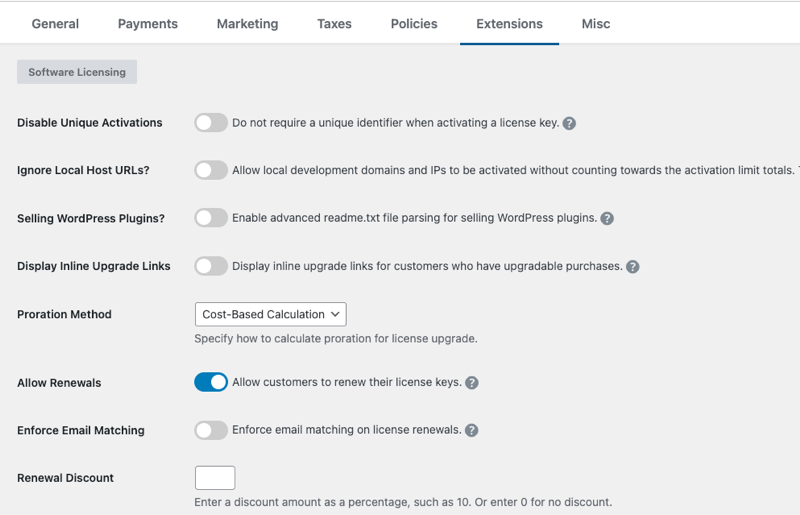Switch to the Payments tab
This screenshot has height=515, width=800.
(148, 24)
